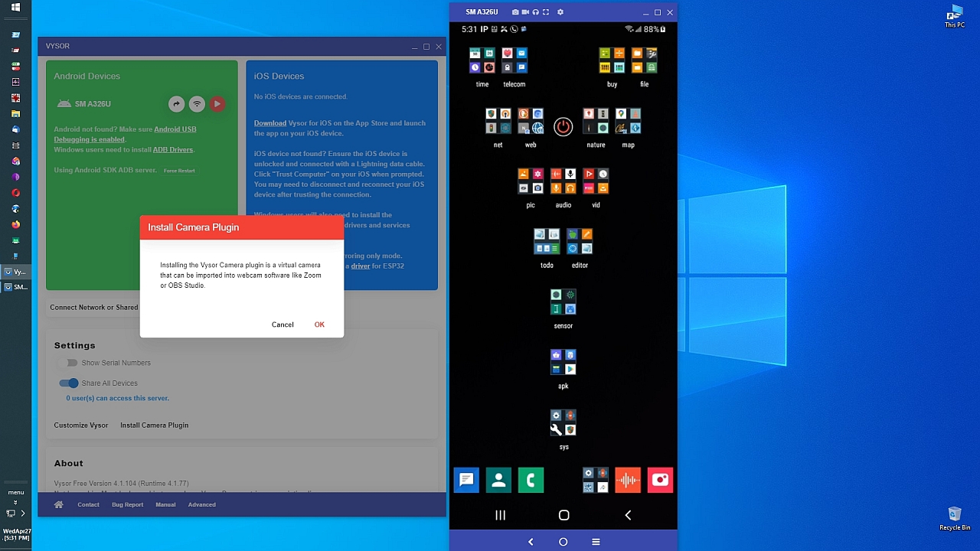Click the red play button for SM A326U

[x=217, y=104]
